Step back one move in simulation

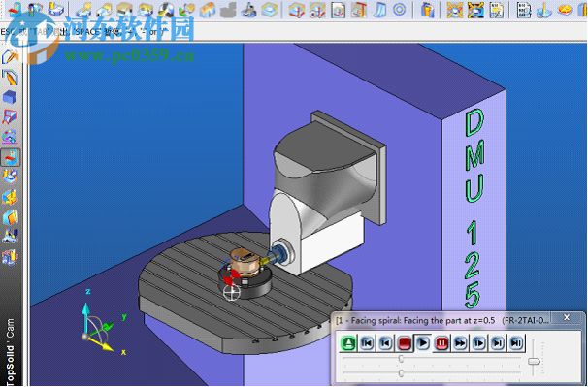386,342
